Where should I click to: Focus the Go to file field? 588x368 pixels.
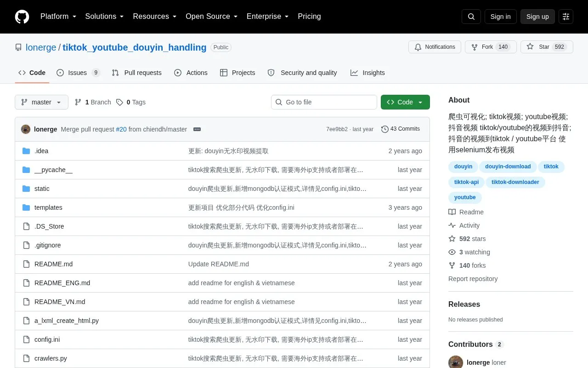click(x=324, y=102)
